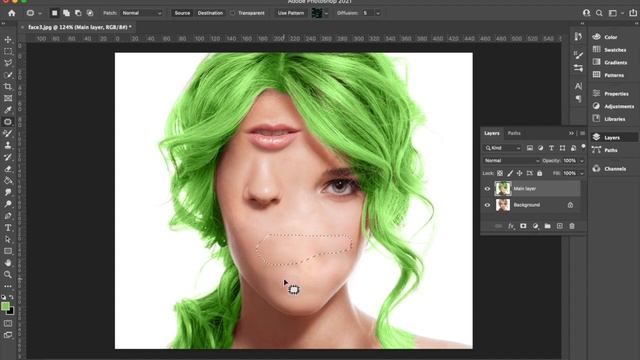Delete the selected layer
This screenshot has height=360, width=640.
click(x=572, y=226)
